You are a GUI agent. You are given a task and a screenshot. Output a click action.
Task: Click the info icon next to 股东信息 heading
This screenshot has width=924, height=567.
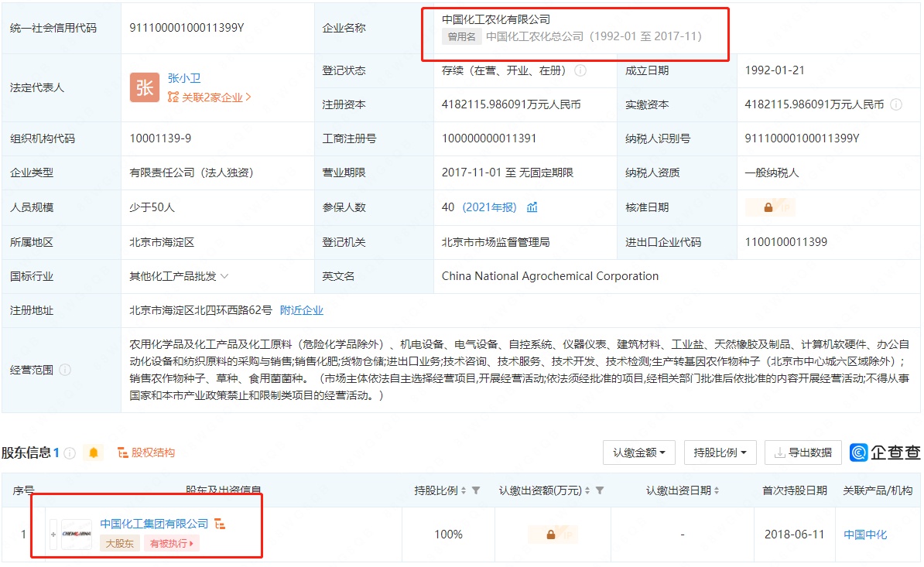tap(70, 453)
